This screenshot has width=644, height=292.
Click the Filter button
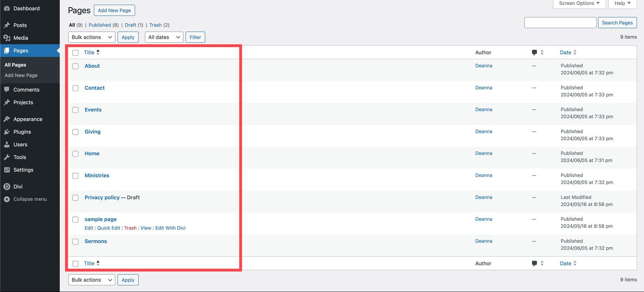pyautogui.click(x=195, y=37)
